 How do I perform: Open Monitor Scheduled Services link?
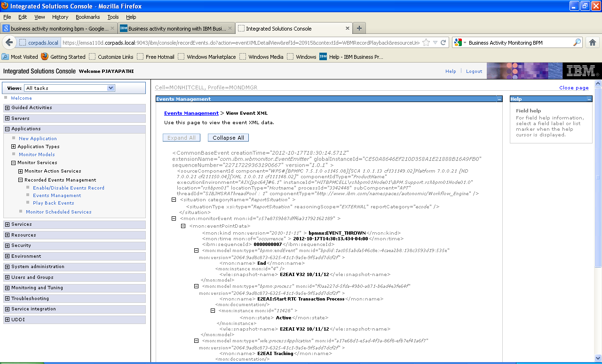[59, 212]
